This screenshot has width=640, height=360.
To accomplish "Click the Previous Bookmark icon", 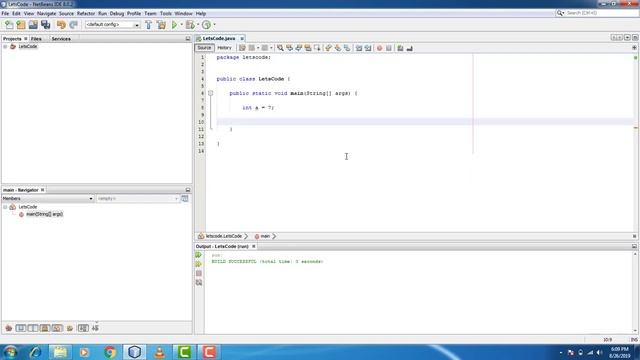I will tap(329, 48).
